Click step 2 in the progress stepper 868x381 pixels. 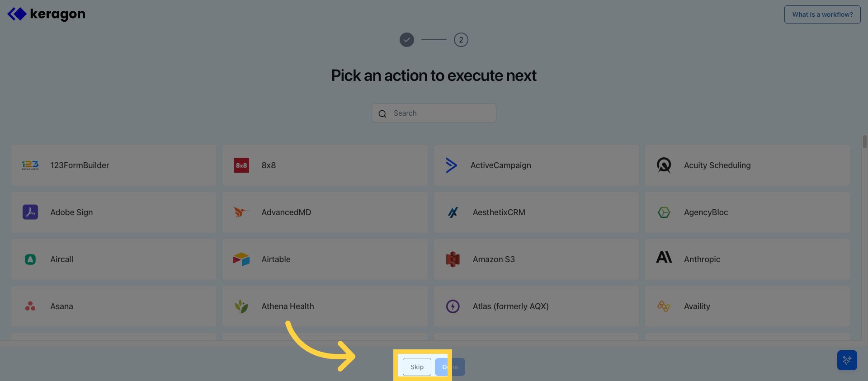461,40
